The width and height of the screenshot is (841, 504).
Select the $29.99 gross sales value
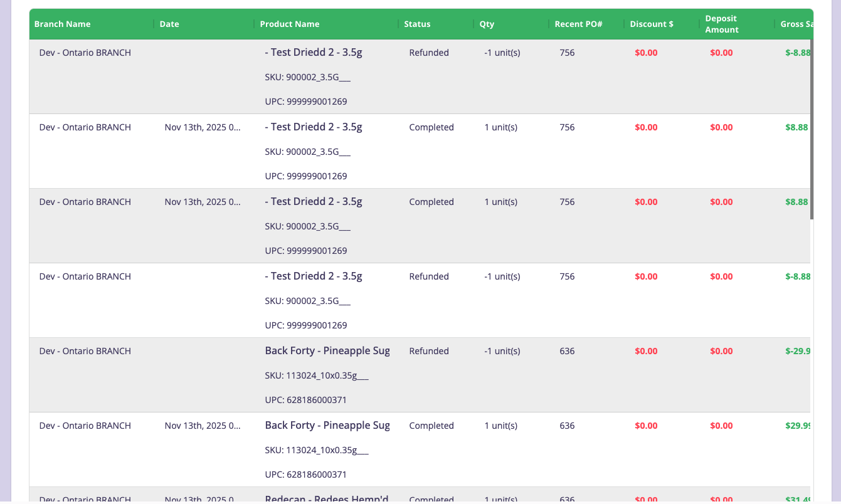point(797,426)
